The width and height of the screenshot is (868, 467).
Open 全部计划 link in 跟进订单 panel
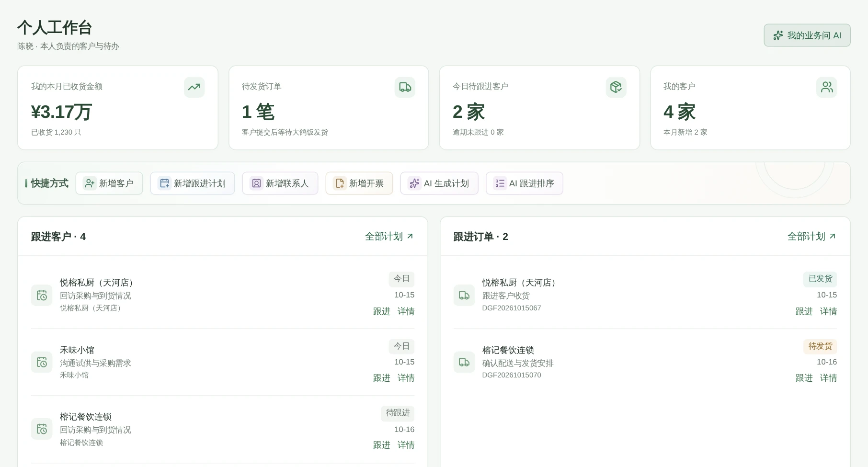811,236
